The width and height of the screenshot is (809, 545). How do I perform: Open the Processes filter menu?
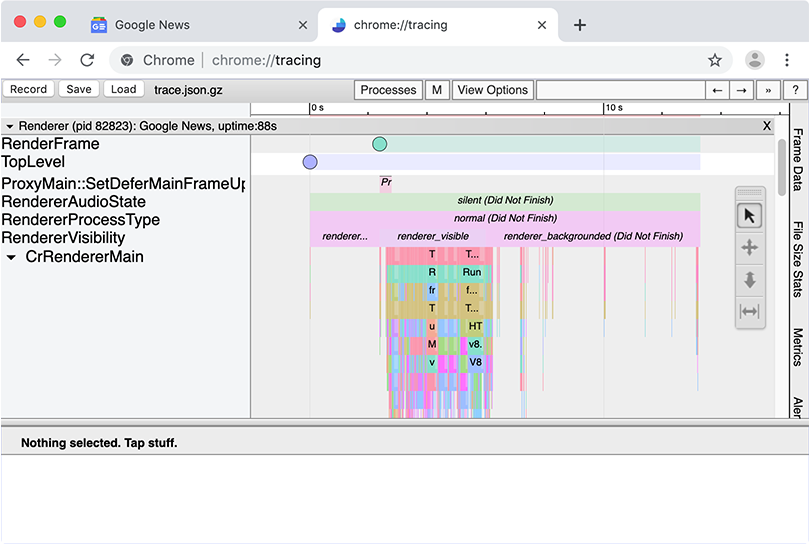pos(388,90)
